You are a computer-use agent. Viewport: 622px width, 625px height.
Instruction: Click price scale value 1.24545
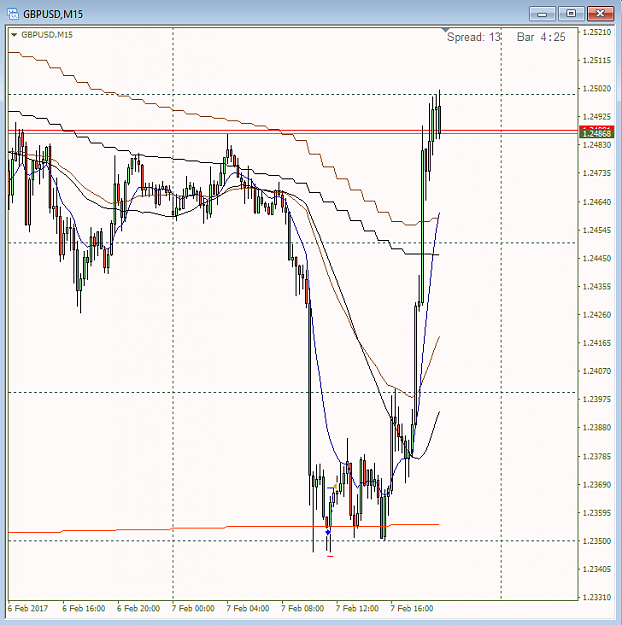[597, 230]
